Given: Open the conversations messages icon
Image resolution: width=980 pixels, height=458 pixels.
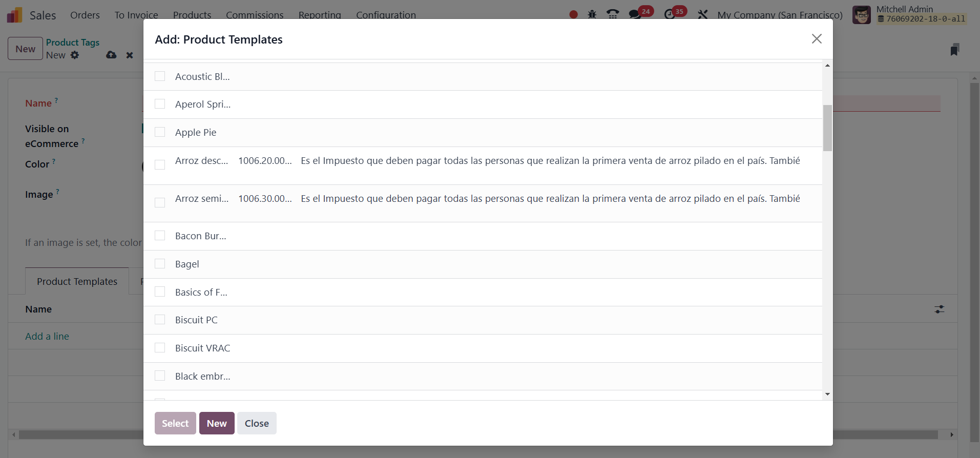Looking at the screenshot, I should pyautogui.click(x=635, y=14).
